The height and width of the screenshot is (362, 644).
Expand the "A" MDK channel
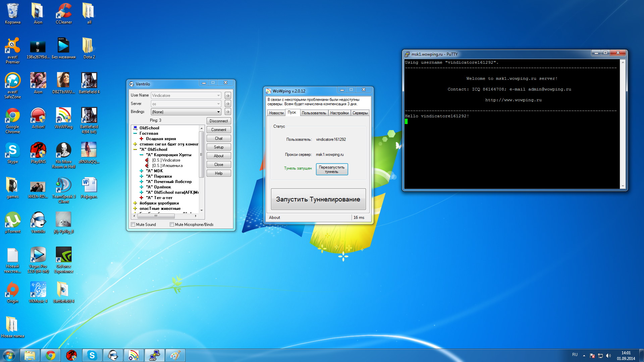141,171
